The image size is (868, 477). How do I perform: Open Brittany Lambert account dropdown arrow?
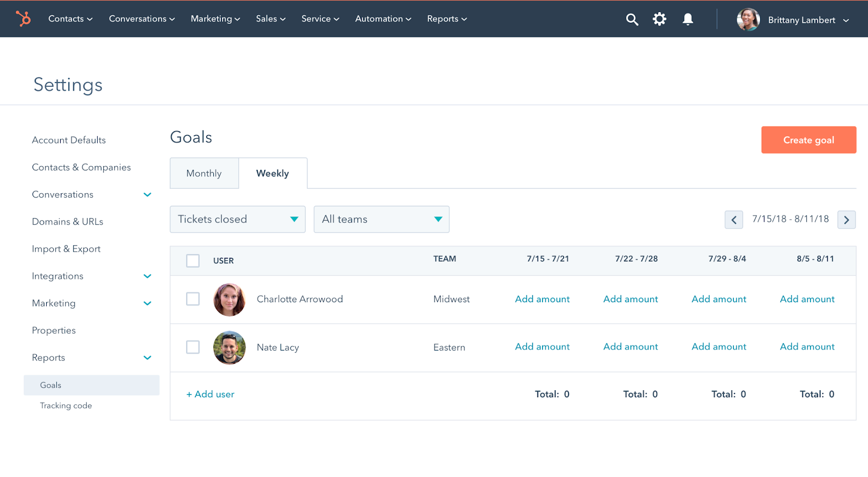click(846, 21)
